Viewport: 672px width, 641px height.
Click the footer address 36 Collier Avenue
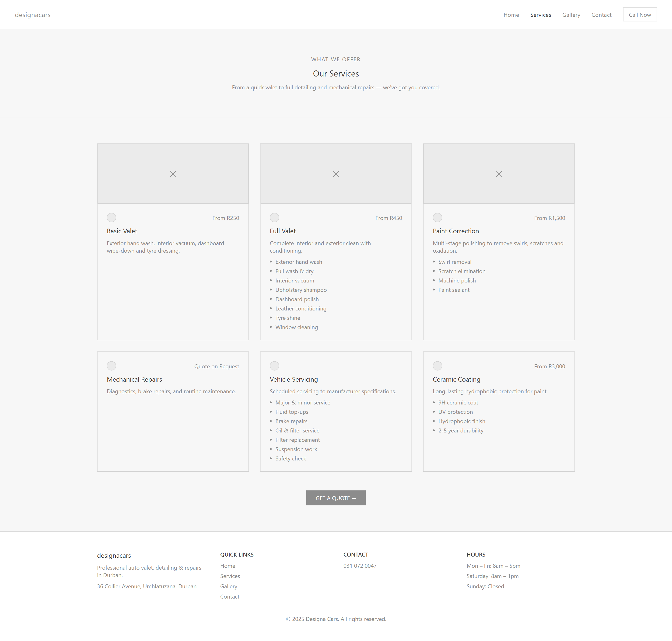click(x=147, y=586)
